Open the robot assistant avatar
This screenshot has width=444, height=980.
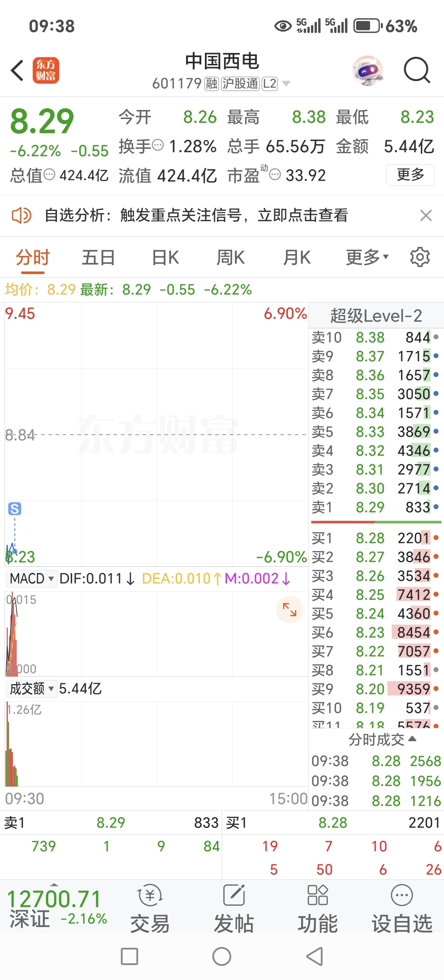(x=367, y=70)
